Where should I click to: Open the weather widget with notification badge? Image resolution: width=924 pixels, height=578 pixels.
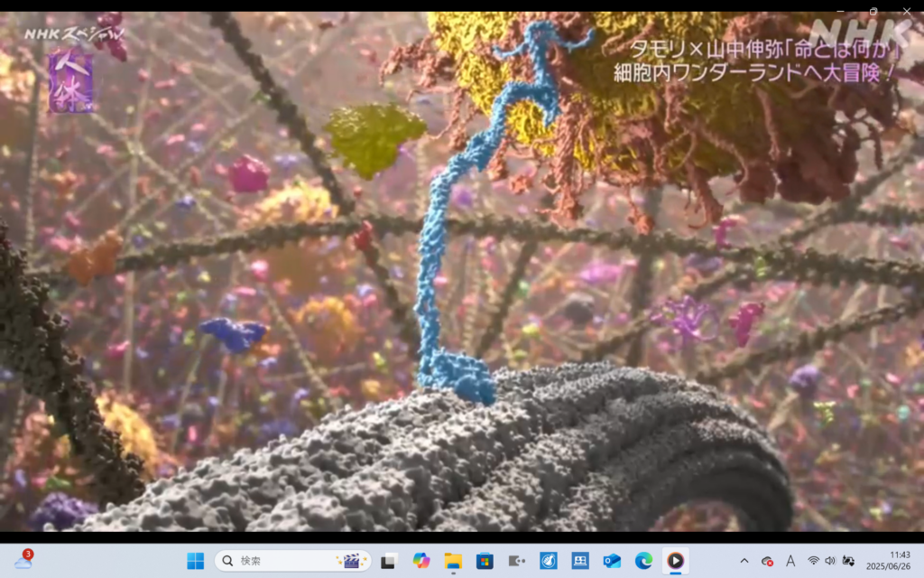click(23, 561)
